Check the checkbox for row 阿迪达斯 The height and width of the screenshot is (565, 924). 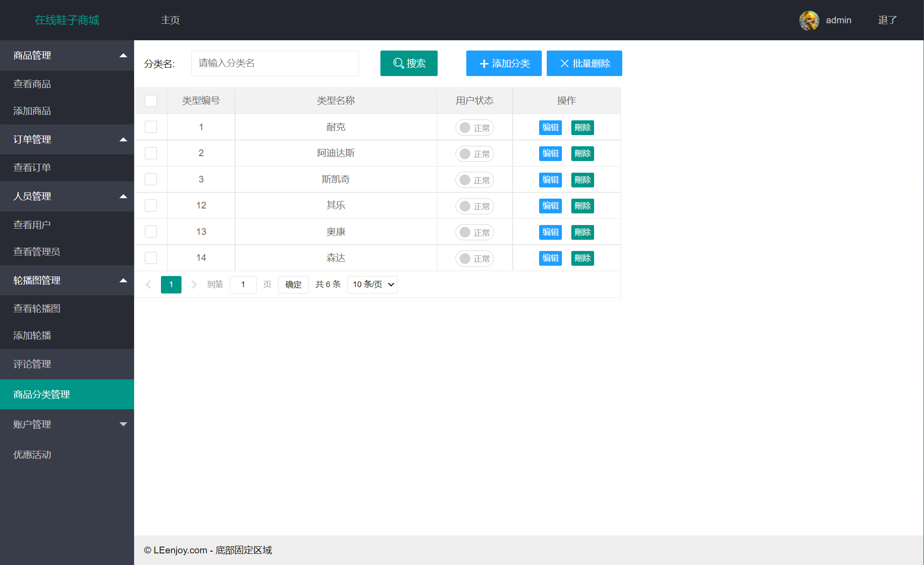151,153
